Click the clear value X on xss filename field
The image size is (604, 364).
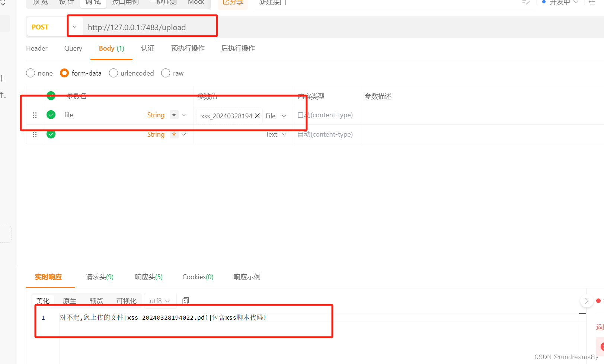point(257,116)
